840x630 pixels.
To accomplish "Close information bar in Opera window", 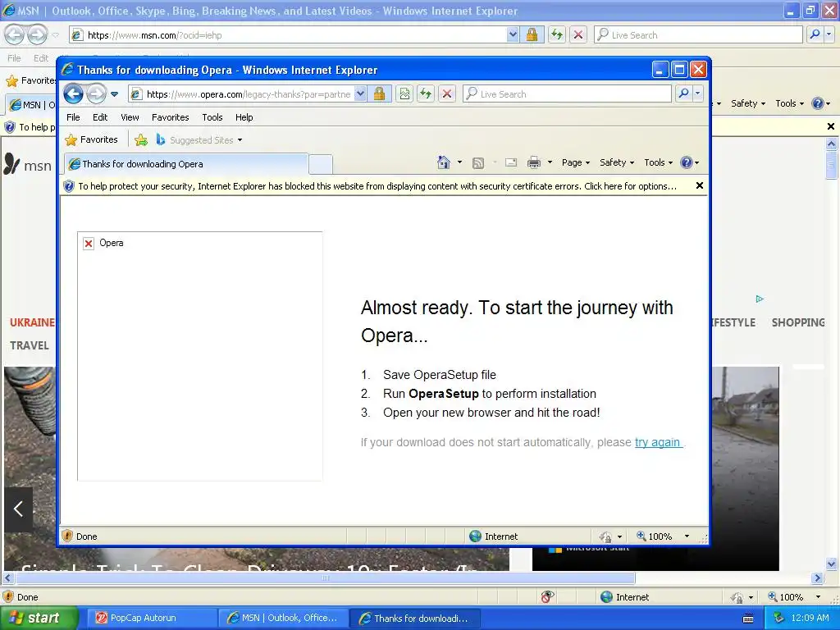I will click(x=699, y=186).
